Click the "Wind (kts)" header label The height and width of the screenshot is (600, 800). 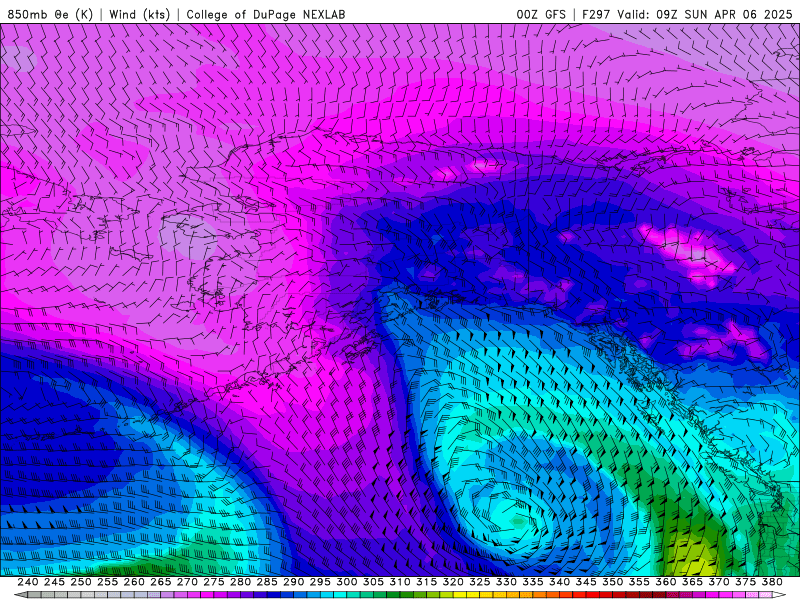click(x=139, y=14)
